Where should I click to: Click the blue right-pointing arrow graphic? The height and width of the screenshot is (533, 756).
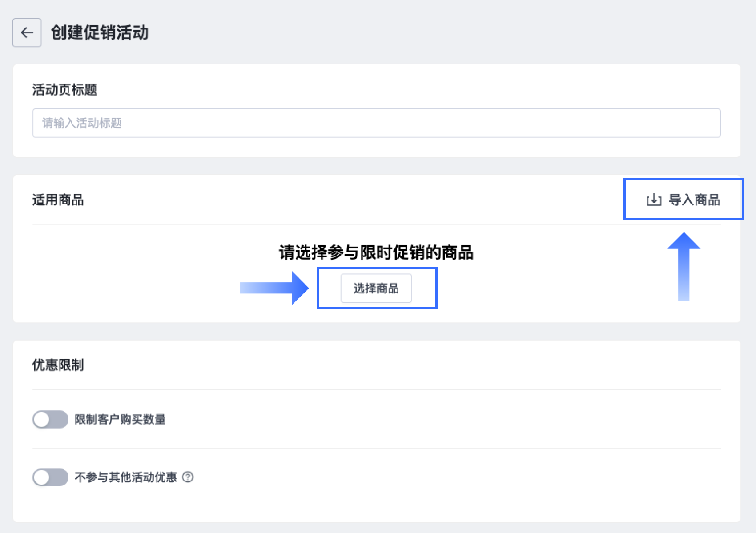coord(274,288)
